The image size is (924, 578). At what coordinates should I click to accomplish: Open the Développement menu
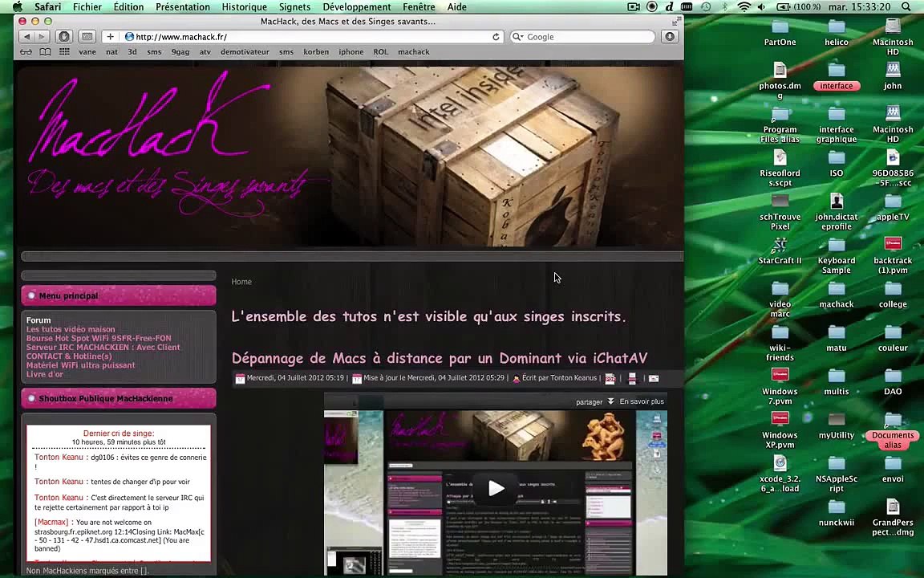click(356, 6)
